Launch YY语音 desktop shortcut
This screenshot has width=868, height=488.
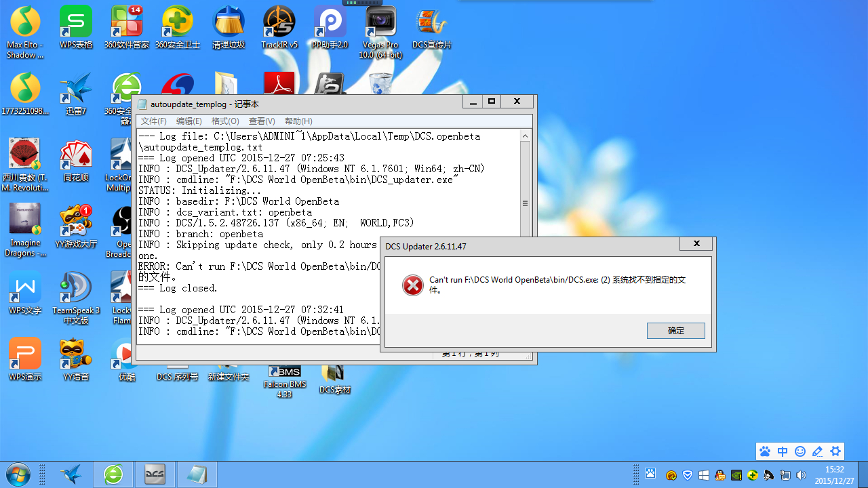coord(76,359)
